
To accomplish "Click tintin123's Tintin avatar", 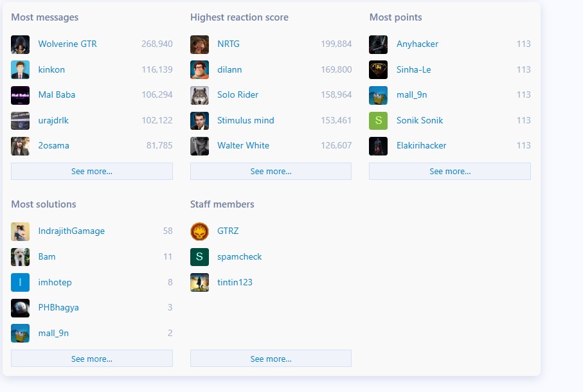I will [x=199, y=282].
